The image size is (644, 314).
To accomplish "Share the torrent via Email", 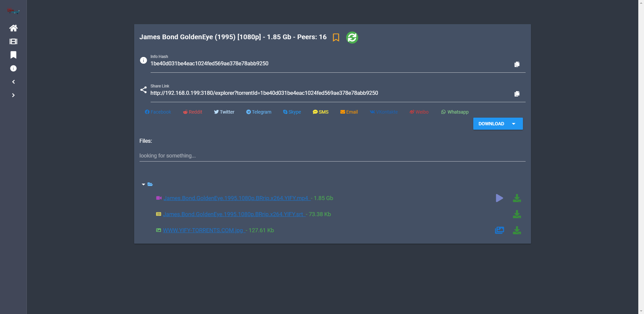I will (x=349, y=112).
